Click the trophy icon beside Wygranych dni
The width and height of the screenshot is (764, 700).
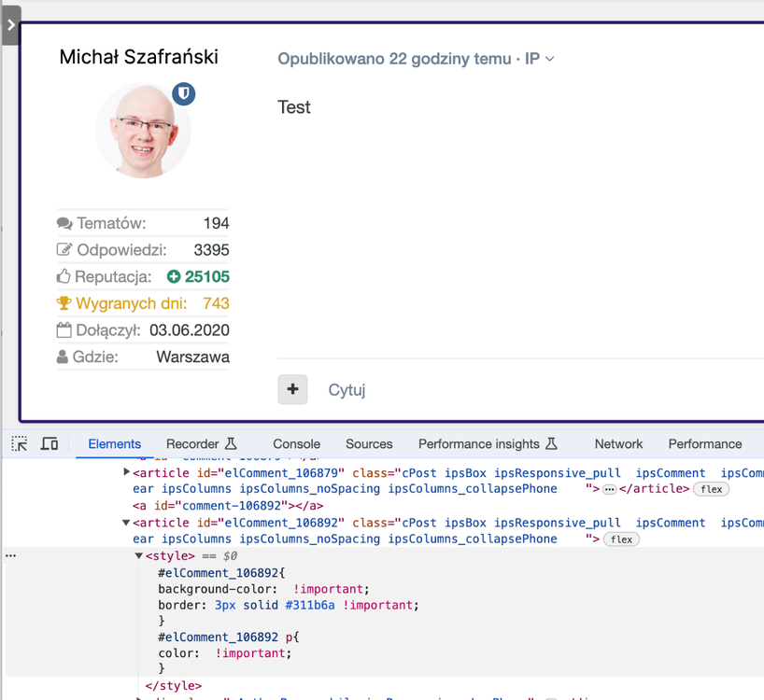pyautogui.click(x=64, y=303)
